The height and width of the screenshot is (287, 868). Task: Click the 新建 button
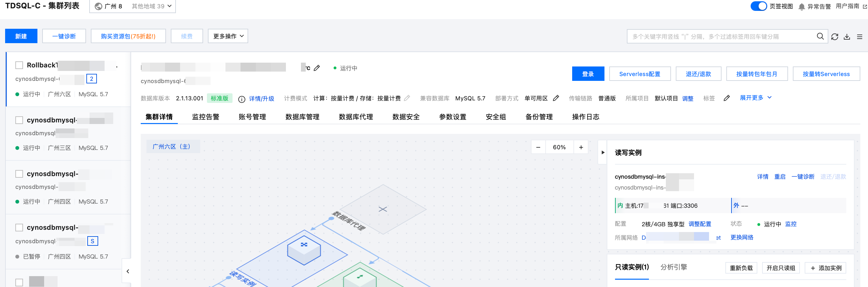(x=21, y=36)
